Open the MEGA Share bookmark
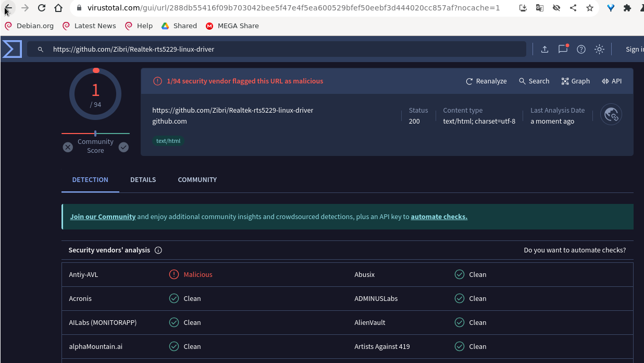The height and width of the screenshot is (363, 644). tap(232, 26)
